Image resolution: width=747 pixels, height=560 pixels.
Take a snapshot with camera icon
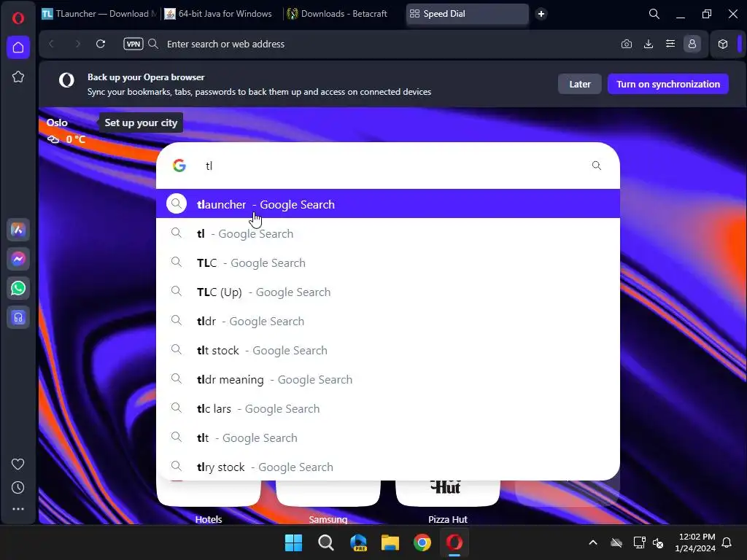click(x=627, y=44)
